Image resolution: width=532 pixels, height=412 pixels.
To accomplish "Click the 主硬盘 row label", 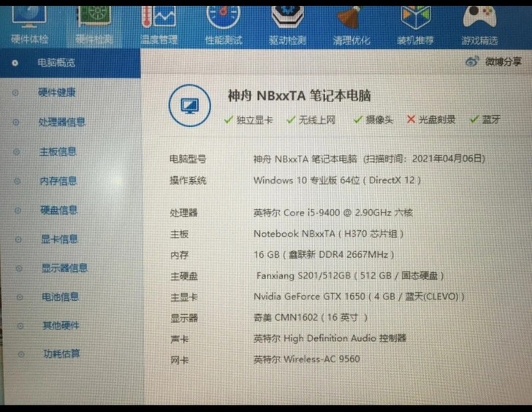I will [x=184, y=276].
